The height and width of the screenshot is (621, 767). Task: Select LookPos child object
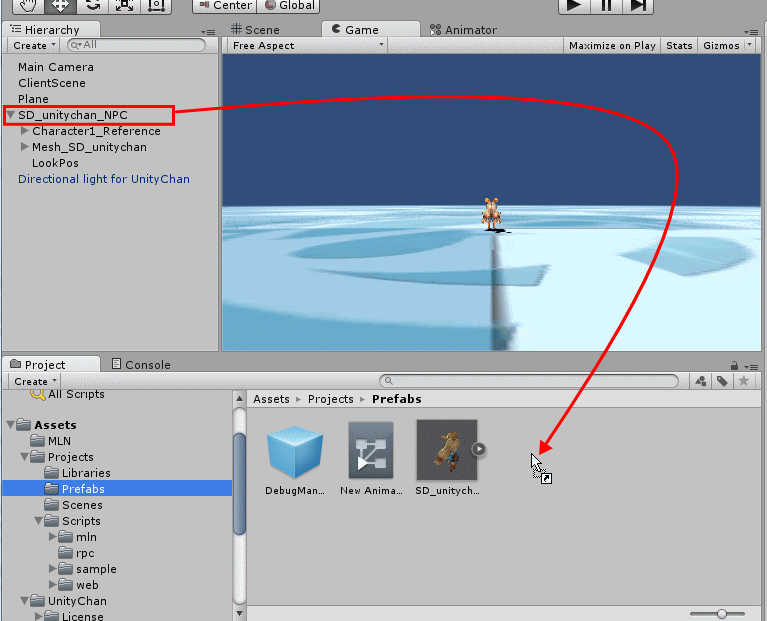tap(55, 163)
